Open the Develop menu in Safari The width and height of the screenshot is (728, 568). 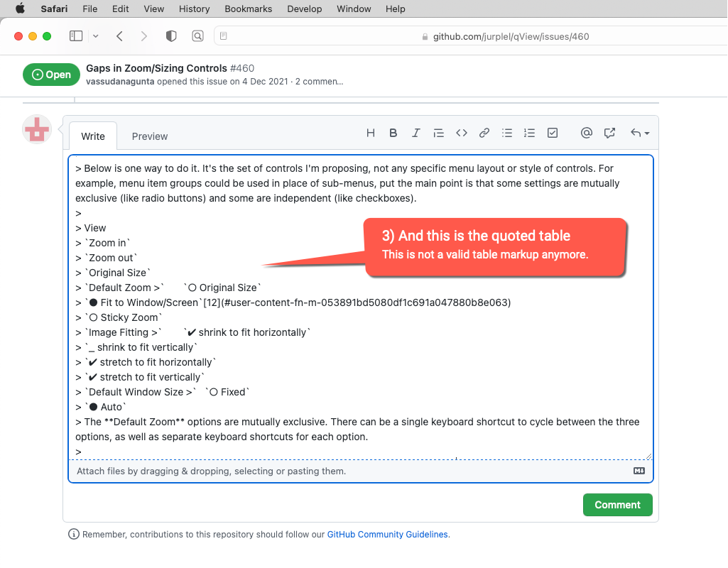(304, 9)
